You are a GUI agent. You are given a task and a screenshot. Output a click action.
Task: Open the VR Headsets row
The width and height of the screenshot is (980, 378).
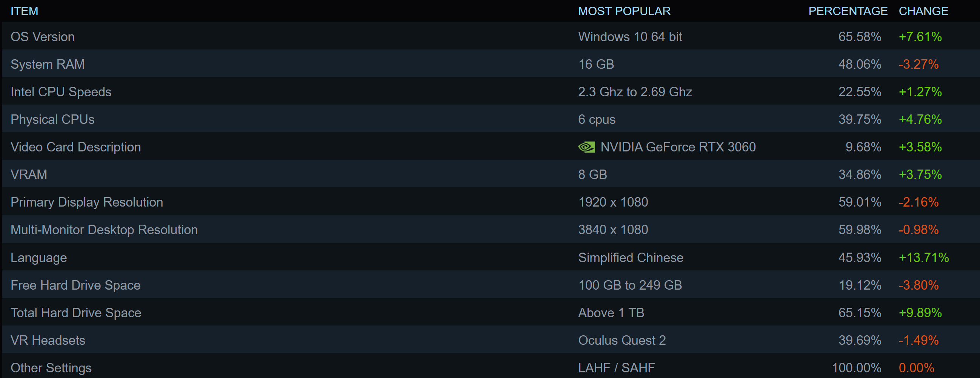point(48,340)
